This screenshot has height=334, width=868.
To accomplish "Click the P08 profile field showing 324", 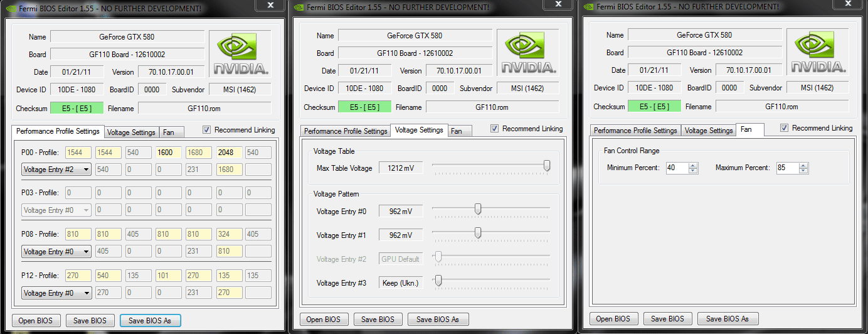I will pos(228,235).
